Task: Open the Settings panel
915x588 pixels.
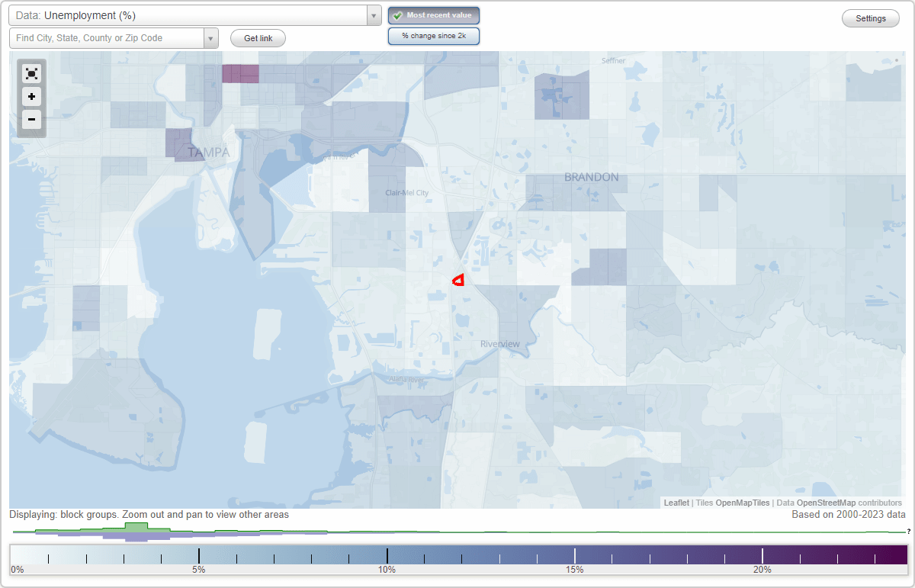Action: coord(870,18)
